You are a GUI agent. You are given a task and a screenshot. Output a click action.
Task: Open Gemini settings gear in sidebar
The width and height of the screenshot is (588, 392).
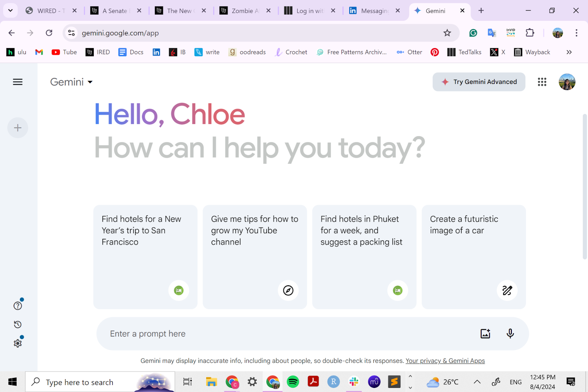[x=18, y=343]
